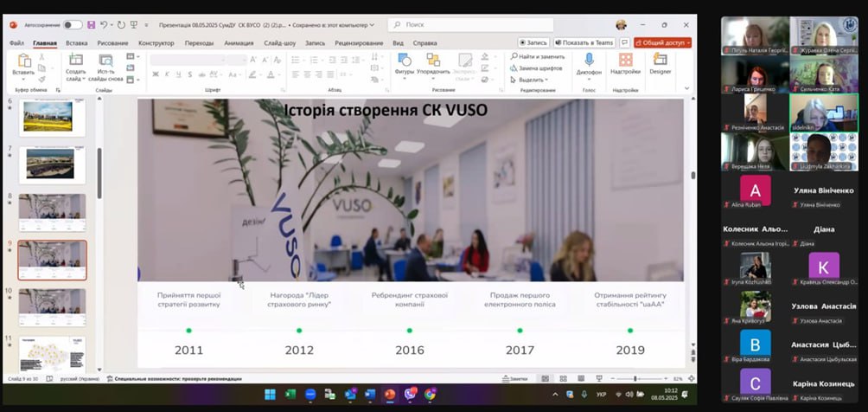This screenshot has height=412, width=868.
Task: Toggle strikethrough formatting
Action: click(201, 74)
